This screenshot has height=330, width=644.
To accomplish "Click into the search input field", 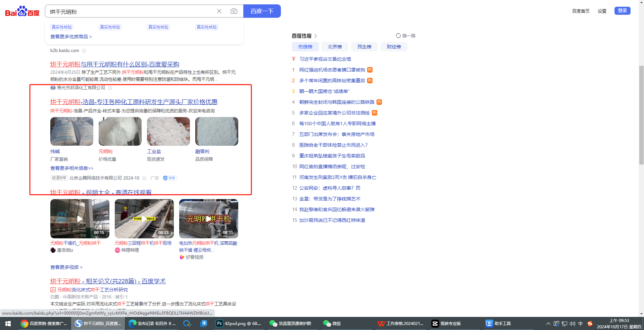I will tap(131, 11).
